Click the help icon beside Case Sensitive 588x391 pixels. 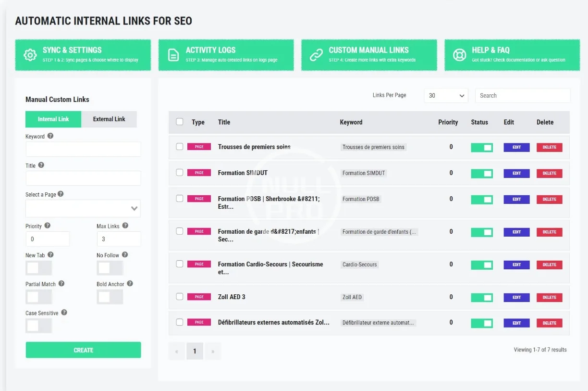[64, 313]
